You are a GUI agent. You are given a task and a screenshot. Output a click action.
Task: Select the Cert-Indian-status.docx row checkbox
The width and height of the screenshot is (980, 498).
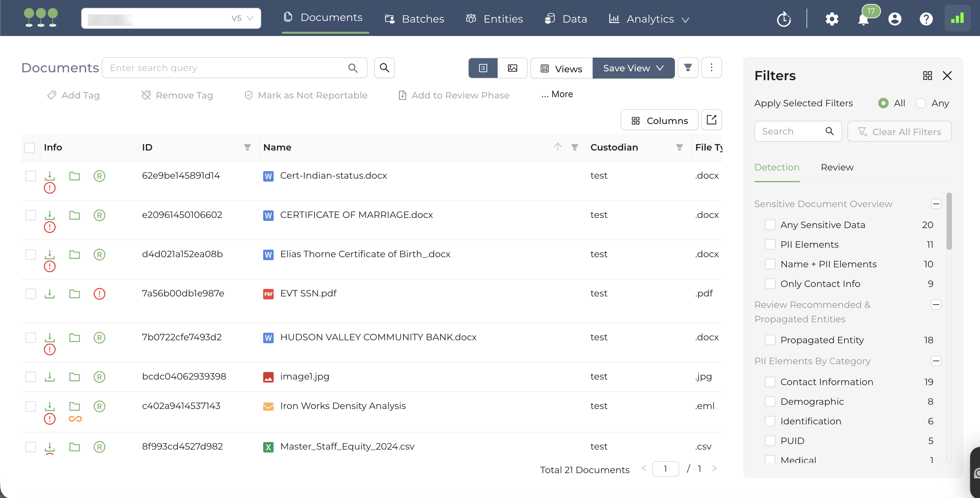[30, 176]
